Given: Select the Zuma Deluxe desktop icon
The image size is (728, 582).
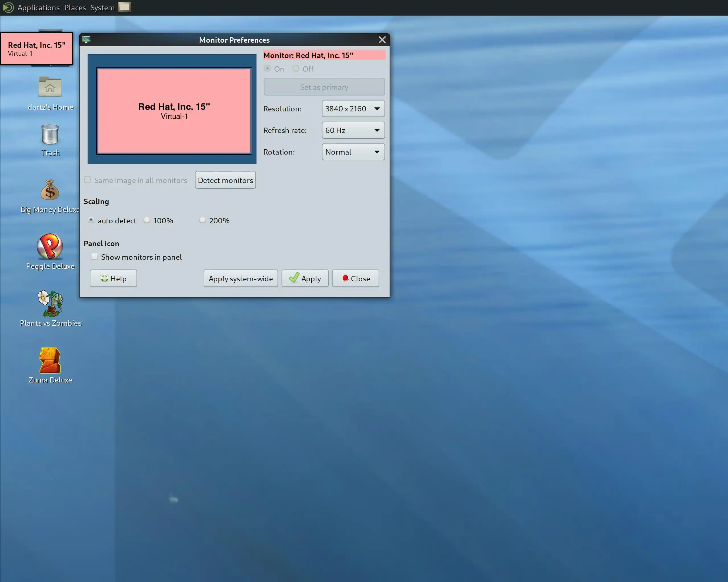Looking at the screenshot, I should point(50,360).
